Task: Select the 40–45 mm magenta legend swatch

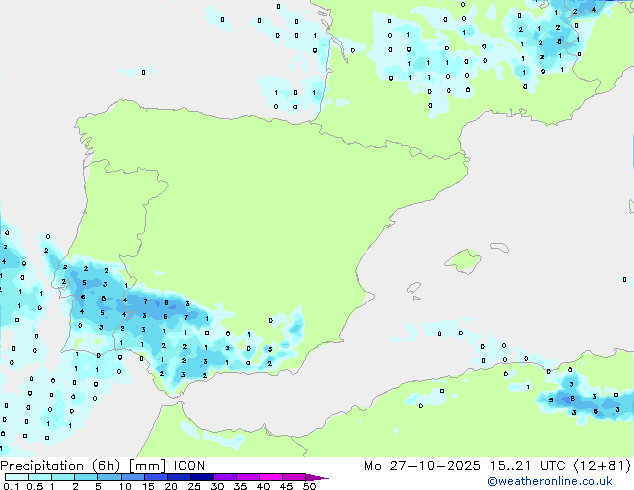Action: (271, 477)
